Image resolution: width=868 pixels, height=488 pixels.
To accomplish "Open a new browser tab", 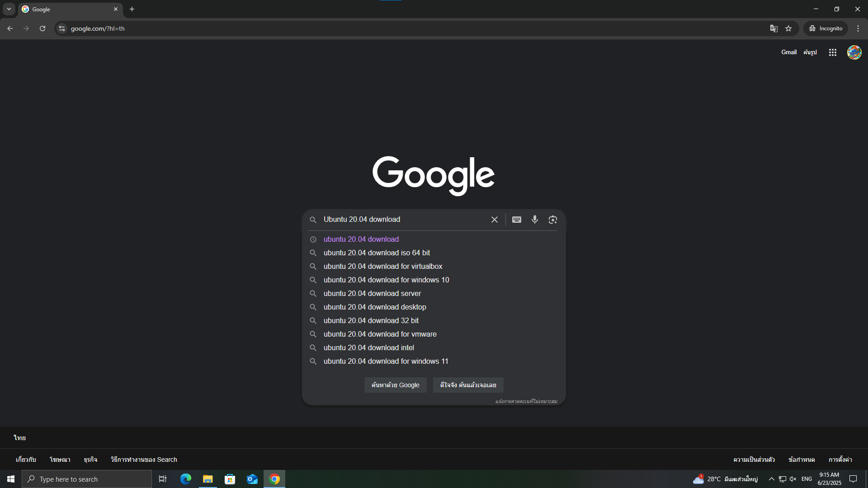I will click(x=132, y=9).
